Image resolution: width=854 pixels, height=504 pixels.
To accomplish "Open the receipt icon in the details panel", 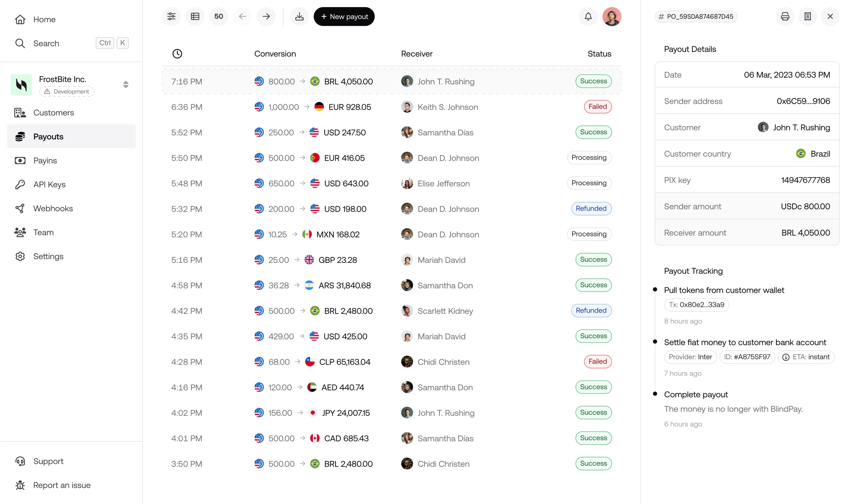I will (808, 16).
